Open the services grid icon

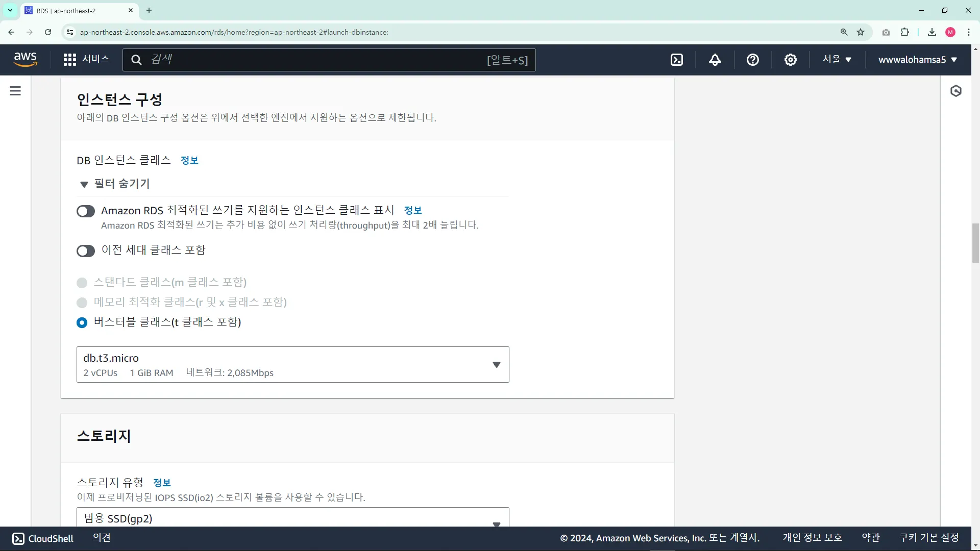click(70, 60)
